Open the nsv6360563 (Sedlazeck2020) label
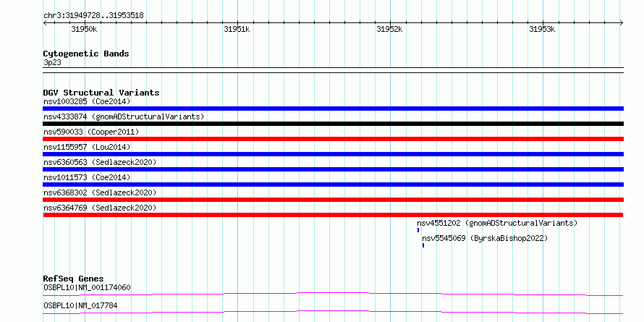The width and height of the screenshot is (644, 322). tap(100, 162)
